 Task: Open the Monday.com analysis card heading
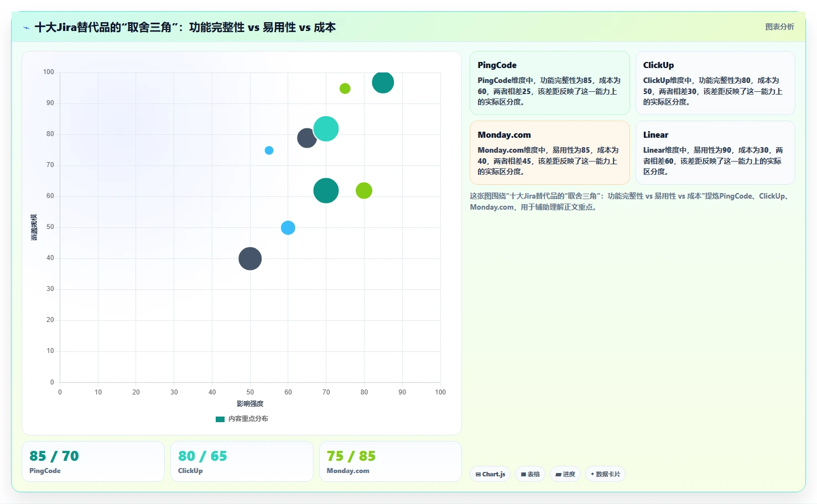tap(504, 135)
